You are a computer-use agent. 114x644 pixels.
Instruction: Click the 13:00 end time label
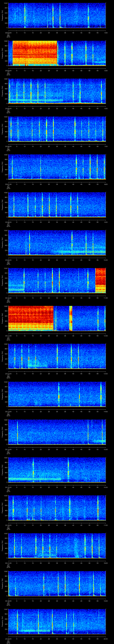point(106,374)
